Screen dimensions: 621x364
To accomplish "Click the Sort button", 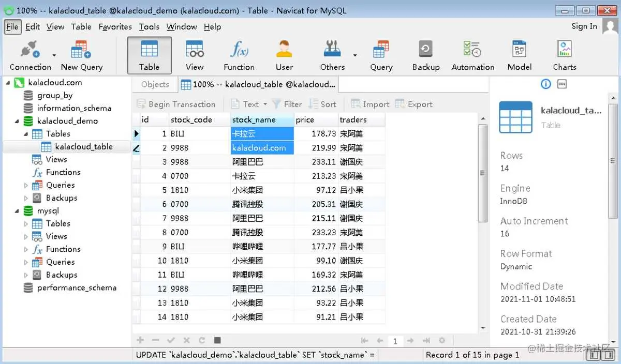I will (322, 104).
